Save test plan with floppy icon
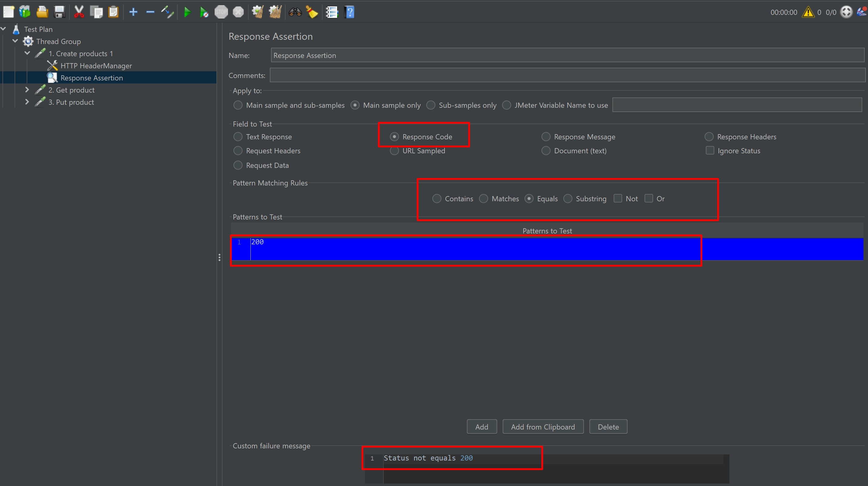This screenshot has width=868, height=486. (60, 12)
